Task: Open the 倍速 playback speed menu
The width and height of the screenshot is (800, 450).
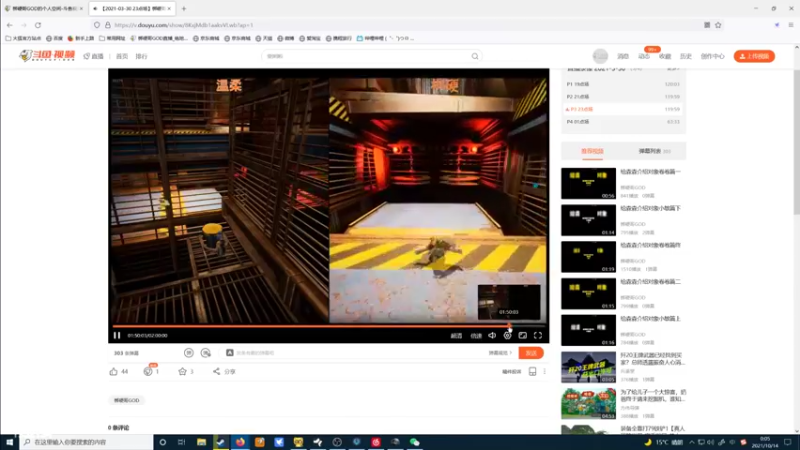Action: coord(476,336)
